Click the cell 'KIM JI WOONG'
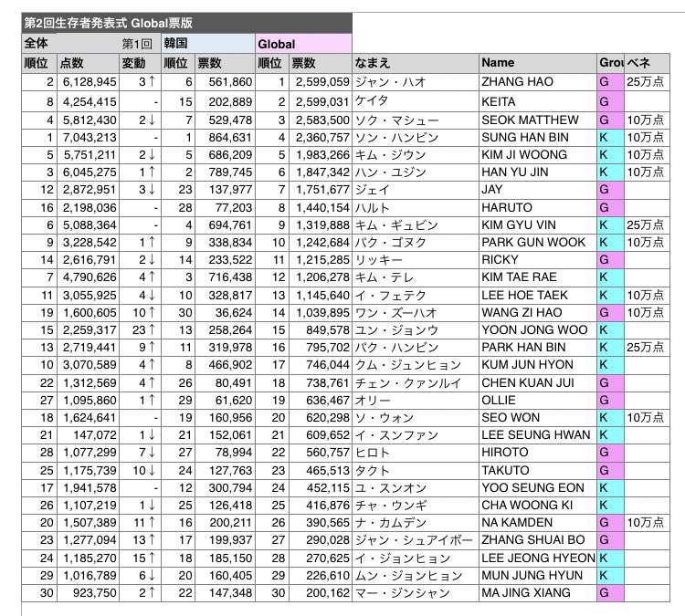This screenshot has width=685, height=616. [x=538, y=155]
